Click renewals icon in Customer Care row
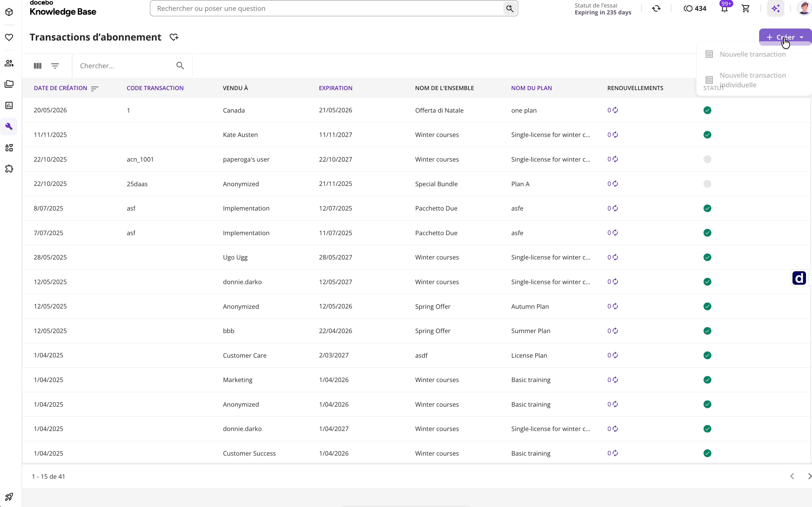This screenshot has height=507, width=812. pos(615,355)
